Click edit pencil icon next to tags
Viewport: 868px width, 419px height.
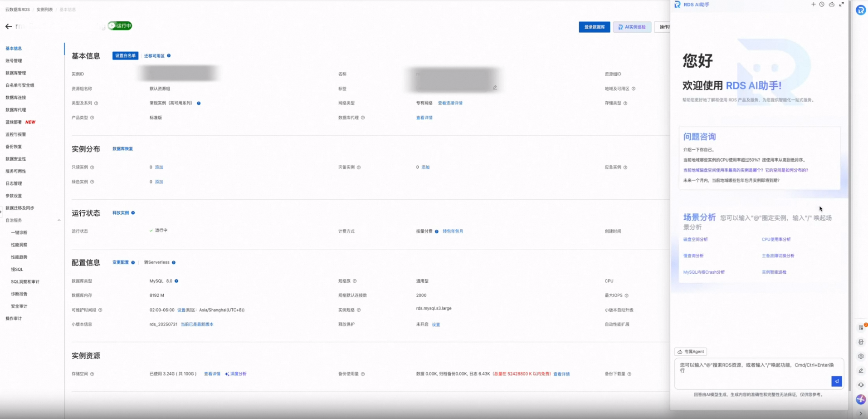click(495, 88)
